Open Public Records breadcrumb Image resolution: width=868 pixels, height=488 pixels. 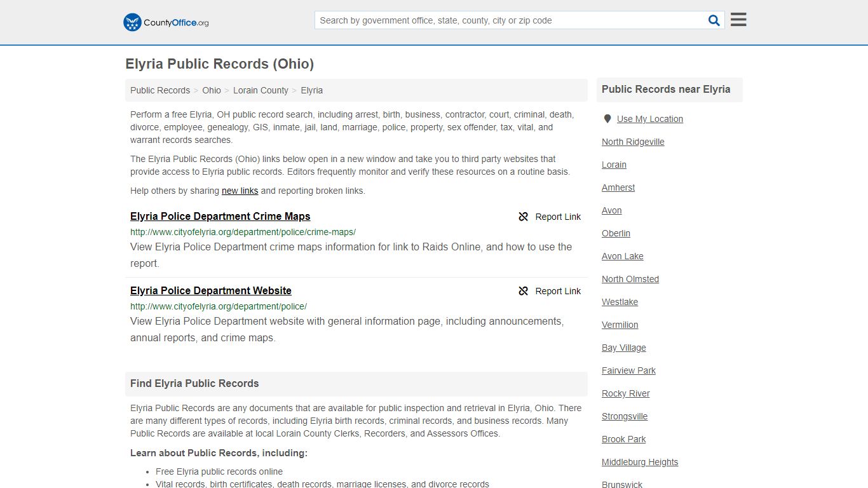pyautogui.click(x=160, y=90)
